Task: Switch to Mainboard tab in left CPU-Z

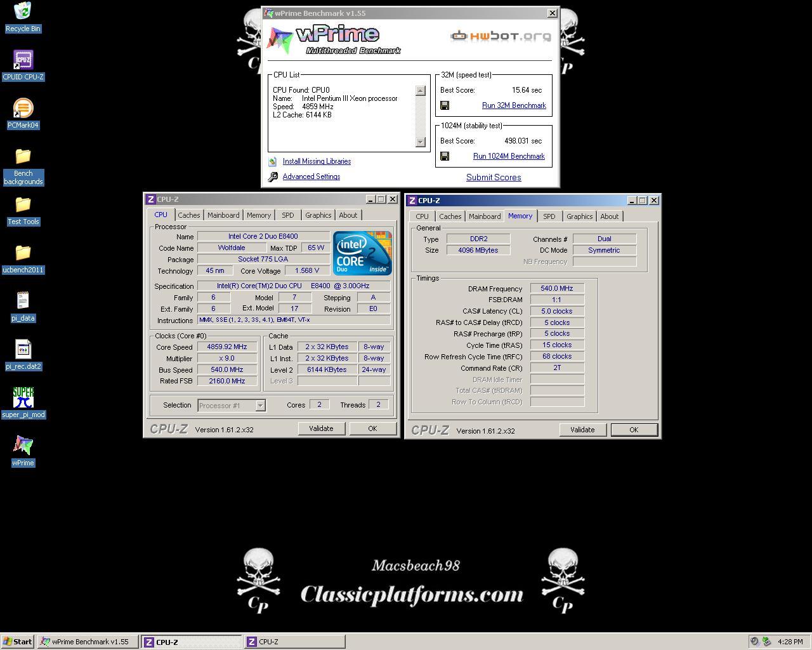Action: pos(223,215)
